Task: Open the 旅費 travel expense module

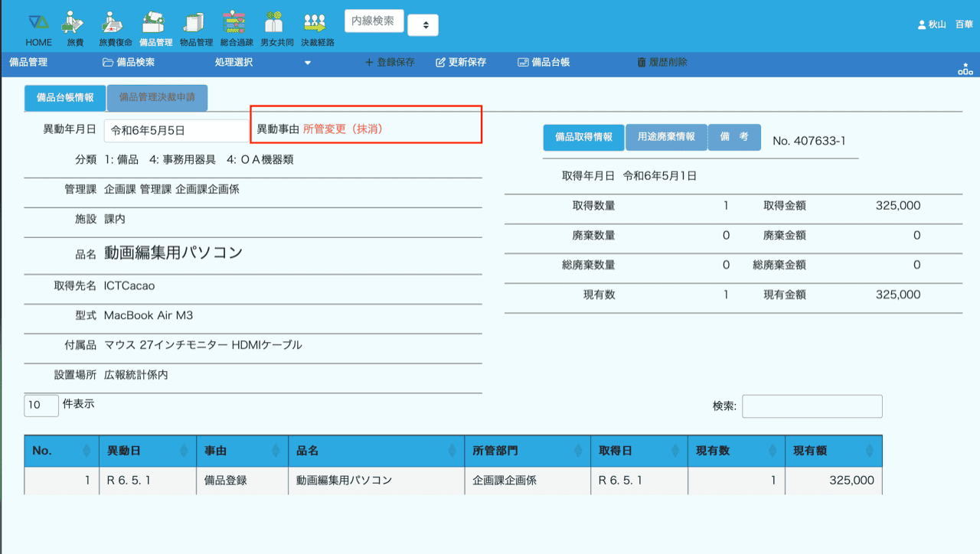Action: click(75, 29)
